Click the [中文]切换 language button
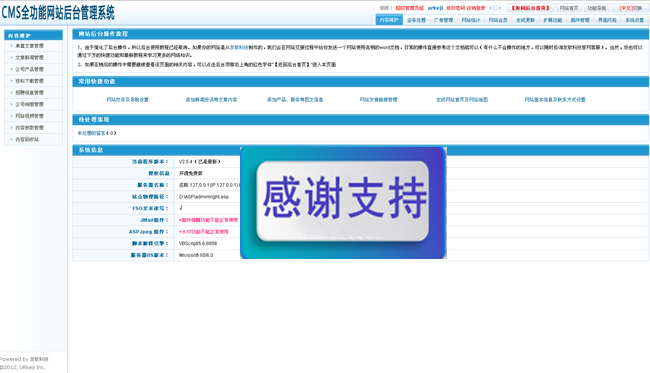Image resolution: width=650 pixels, height=373 pixels. coord(630,8)
